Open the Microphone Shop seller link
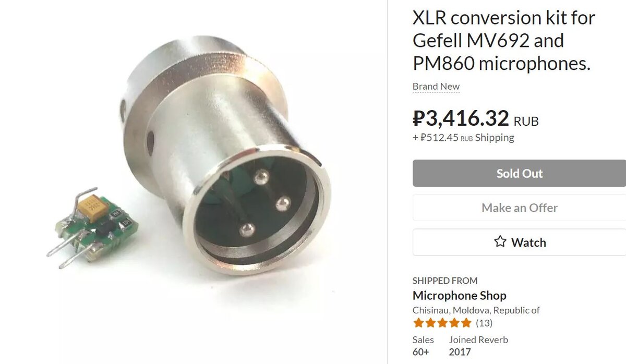The height and width of the screenshot is (364, 626). pyautogui.click(x=459, y=295)
